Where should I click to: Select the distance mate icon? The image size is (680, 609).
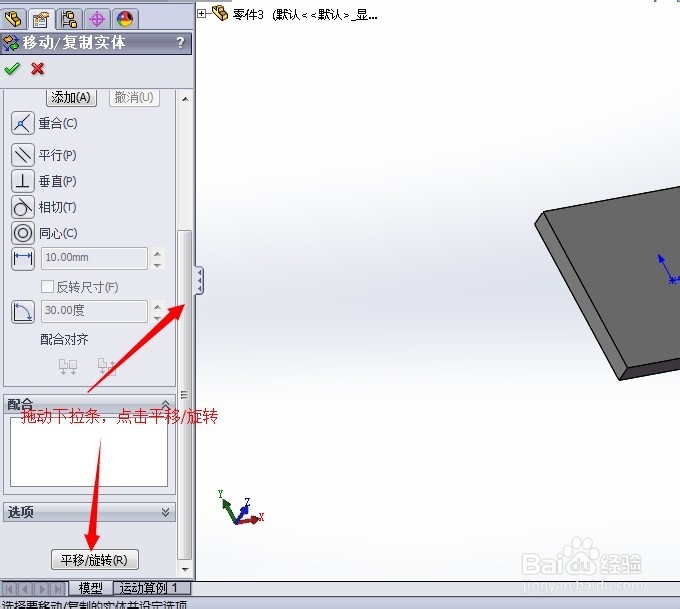click(x=23, y=259)
